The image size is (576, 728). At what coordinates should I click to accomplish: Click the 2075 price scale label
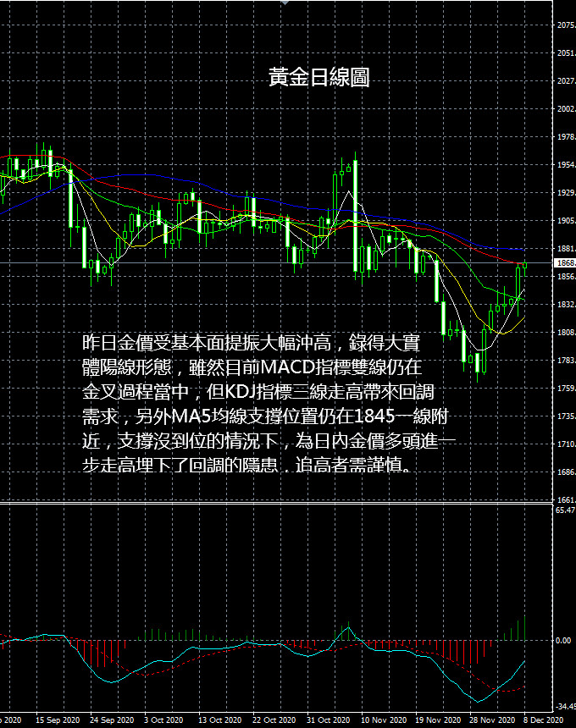point(566,25)
